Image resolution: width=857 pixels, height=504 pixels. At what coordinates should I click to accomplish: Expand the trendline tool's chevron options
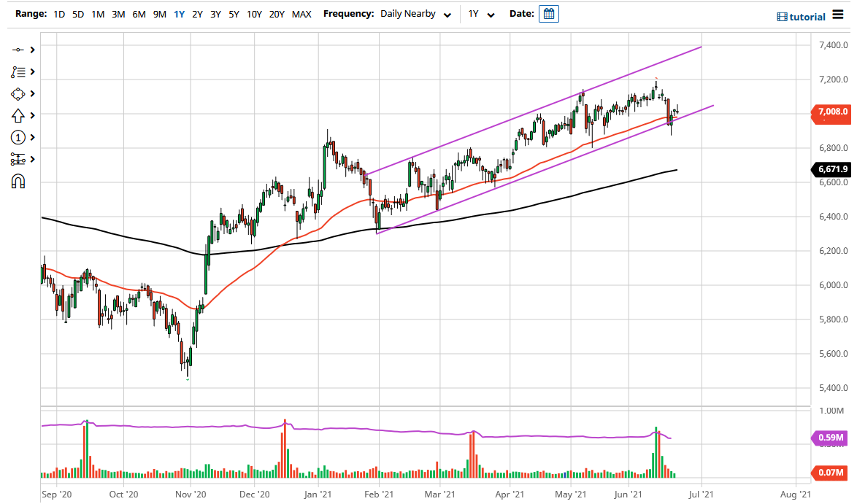coord(31,50)
